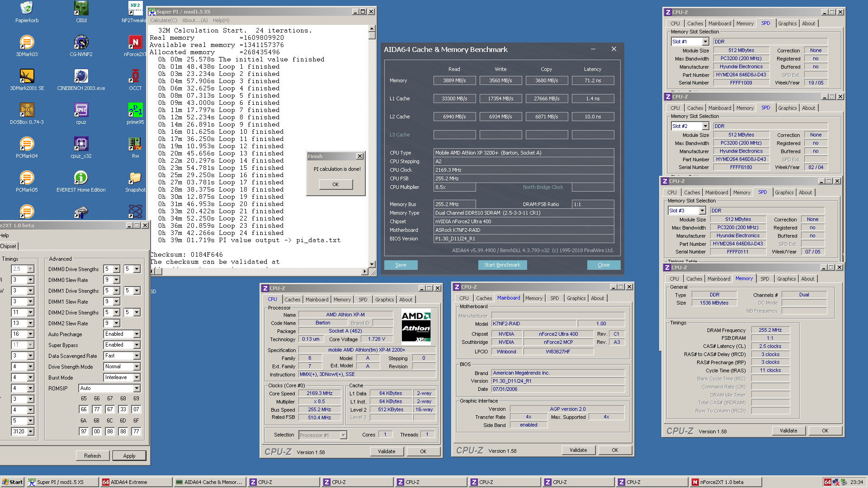Open Processor #1 selection dropdown

click(343, 435)
